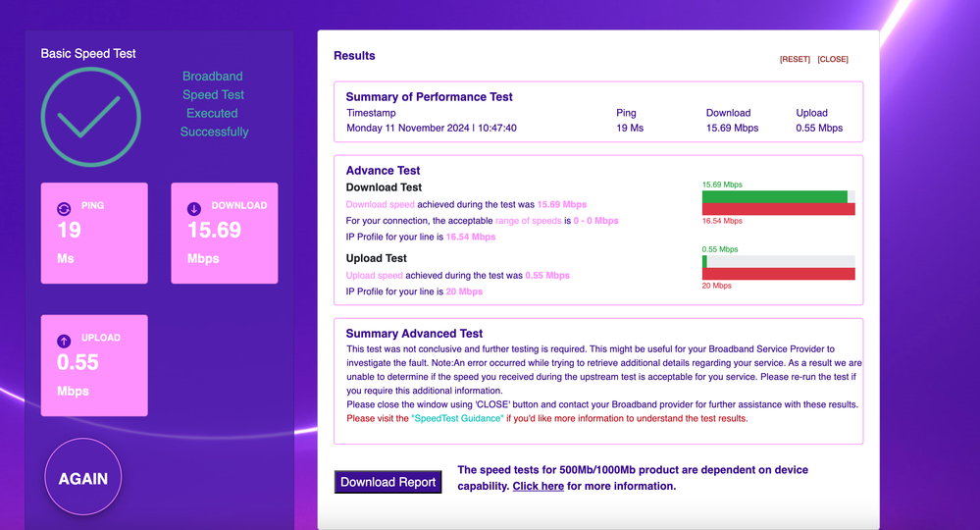
Task: Open the 'Click here' device capability link
Action: point(538,486)
